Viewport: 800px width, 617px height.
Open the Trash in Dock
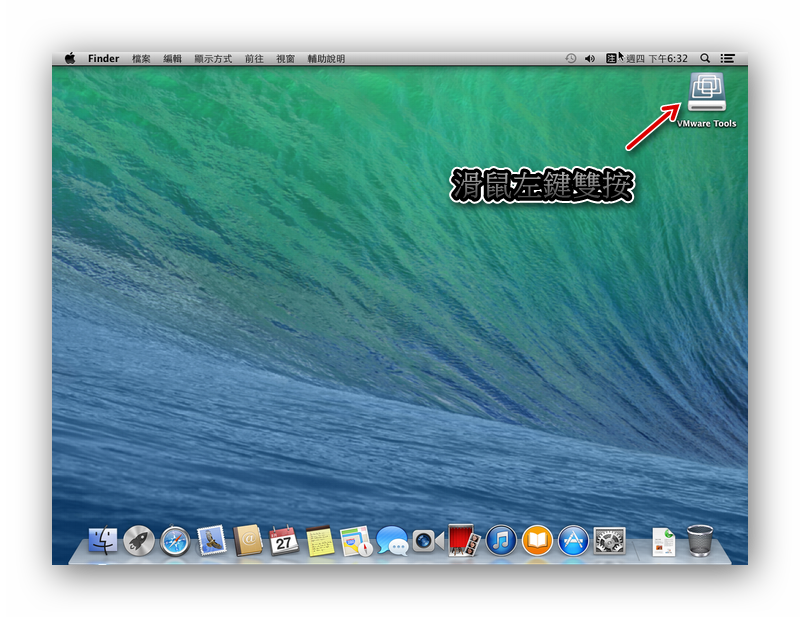tap(700, 541)
